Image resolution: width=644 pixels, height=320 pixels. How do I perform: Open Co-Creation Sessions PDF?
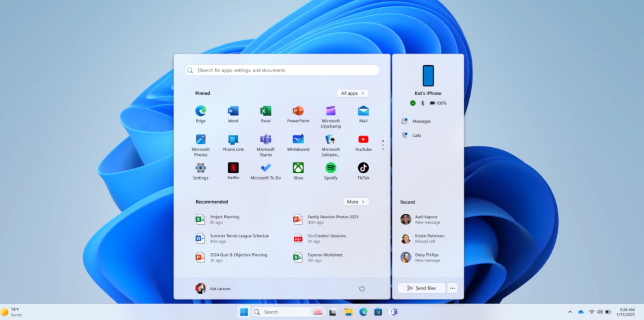[319, 239]
